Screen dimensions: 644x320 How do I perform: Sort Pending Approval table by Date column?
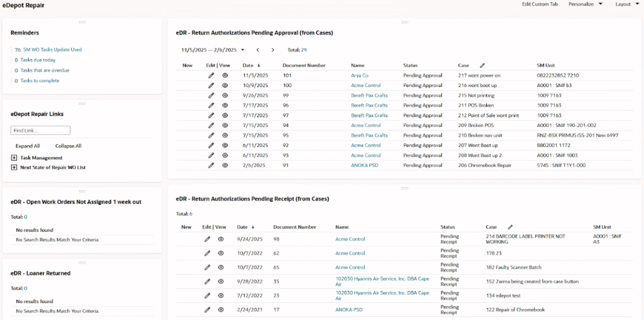click(250, 65)
